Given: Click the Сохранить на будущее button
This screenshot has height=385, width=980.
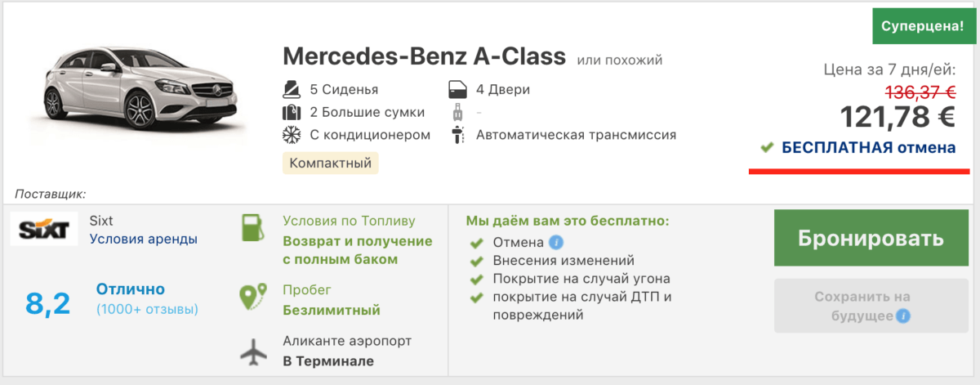Looking at the screenshot, I should [x=862, y=307].
